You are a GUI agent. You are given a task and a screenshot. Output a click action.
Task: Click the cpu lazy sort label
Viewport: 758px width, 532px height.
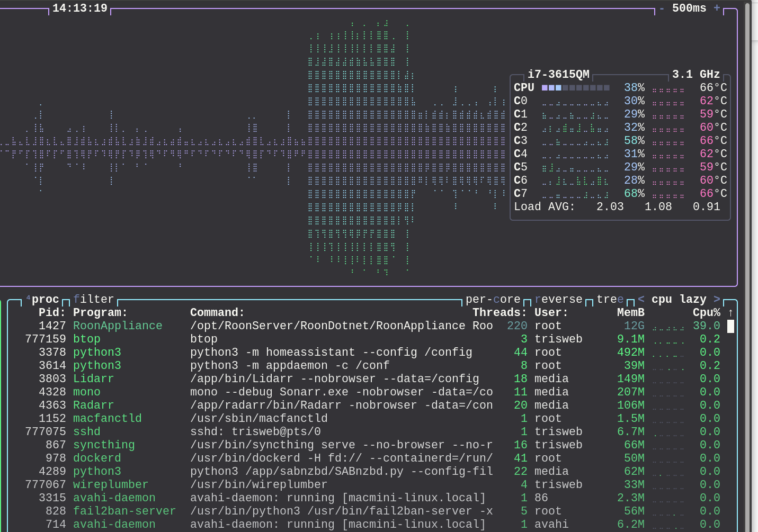[x=679, y=299]
